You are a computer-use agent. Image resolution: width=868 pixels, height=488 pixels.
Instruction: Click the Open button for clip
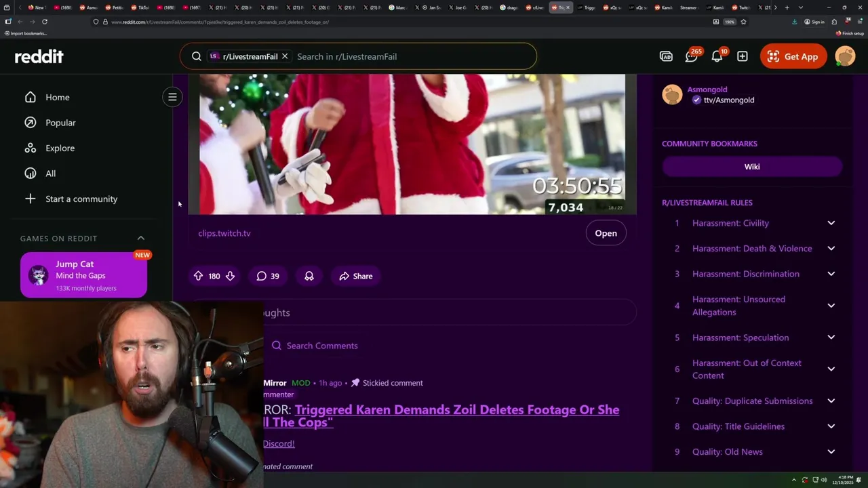[x=606, y=233]
